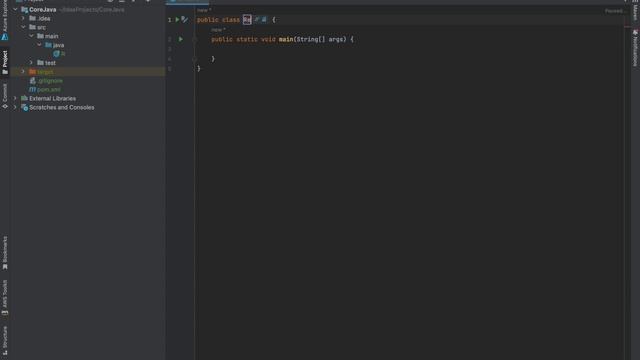640x360 pixels.
Task: Click the 'String[] args' parameter text
Action: pos(321,39)
